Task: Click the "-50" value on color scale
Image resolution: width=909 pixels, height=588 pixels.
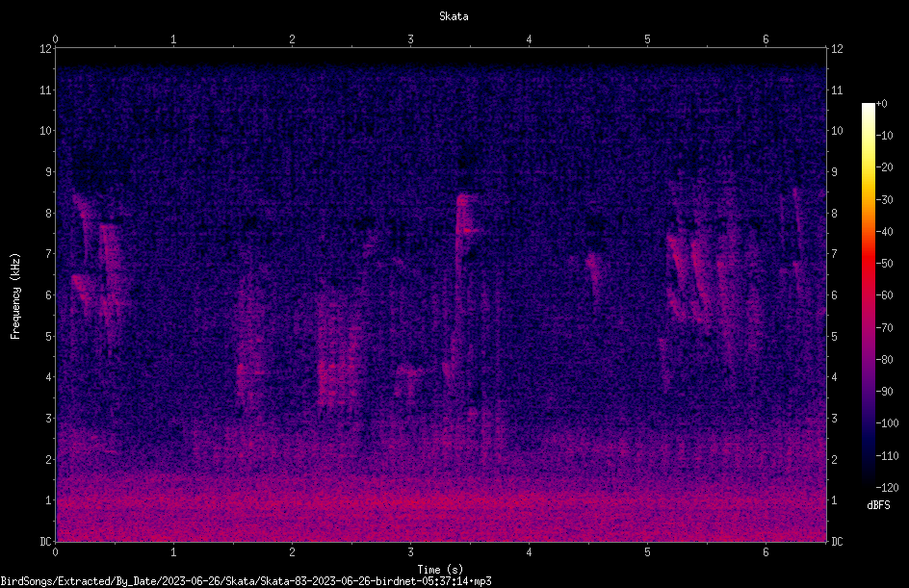Action: coord(884,264)
